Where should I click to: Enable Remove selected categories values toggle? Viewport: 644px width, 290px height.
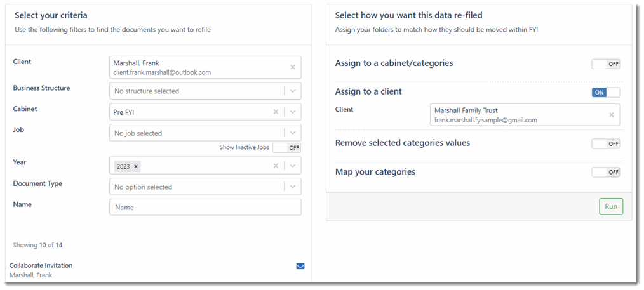pos(606,143)
